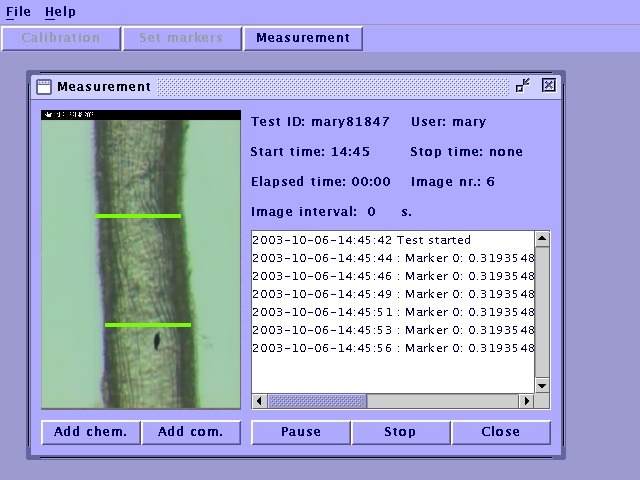Select log entry at 14:45:51
This screenshot has height=480, width=640.
[393, 312]
